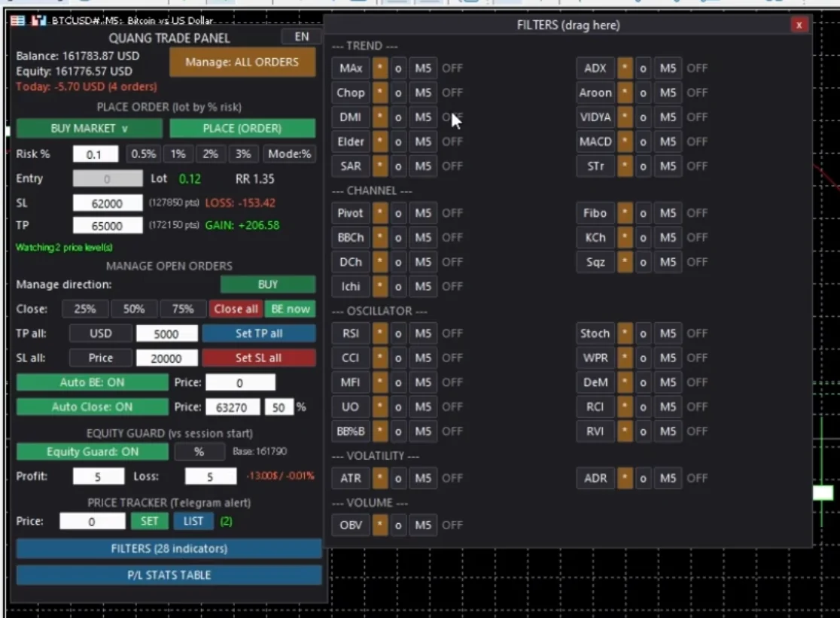Viewport: 840px width, 618px height.
Task: Toggle Equity Guard: ON switch
Action: coord(92,452)
